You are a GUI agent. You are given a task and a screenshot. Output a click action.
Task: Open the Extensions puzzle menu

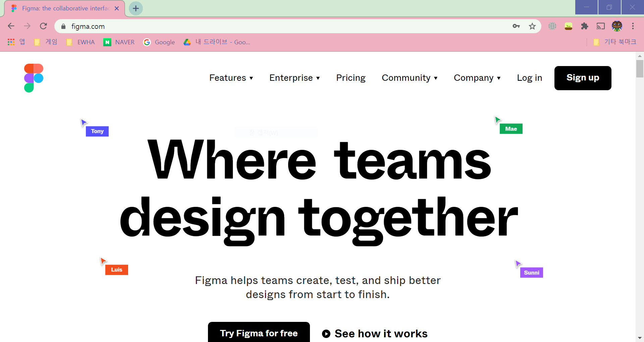coord(585,26)
